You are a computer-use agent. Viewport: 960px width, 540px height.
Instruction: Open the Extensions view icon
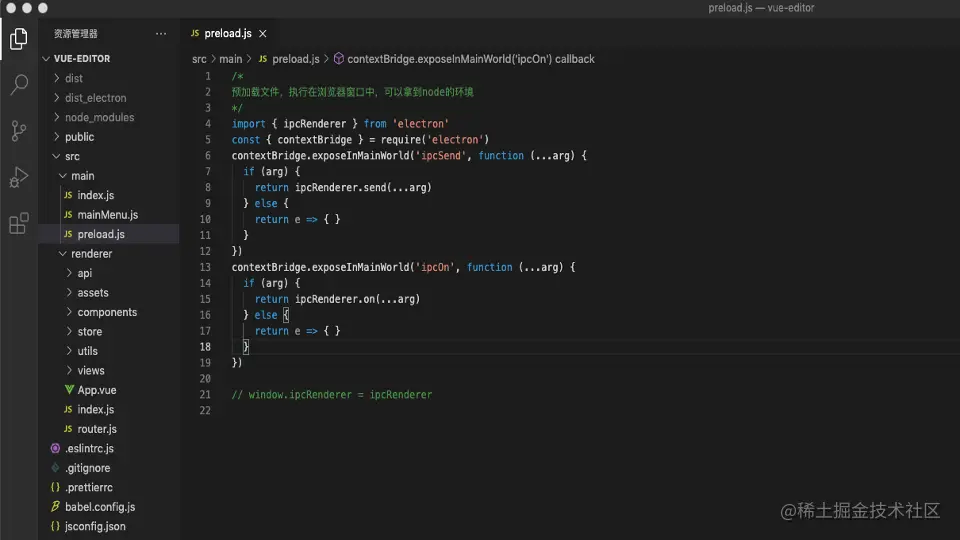click(19, 223)
